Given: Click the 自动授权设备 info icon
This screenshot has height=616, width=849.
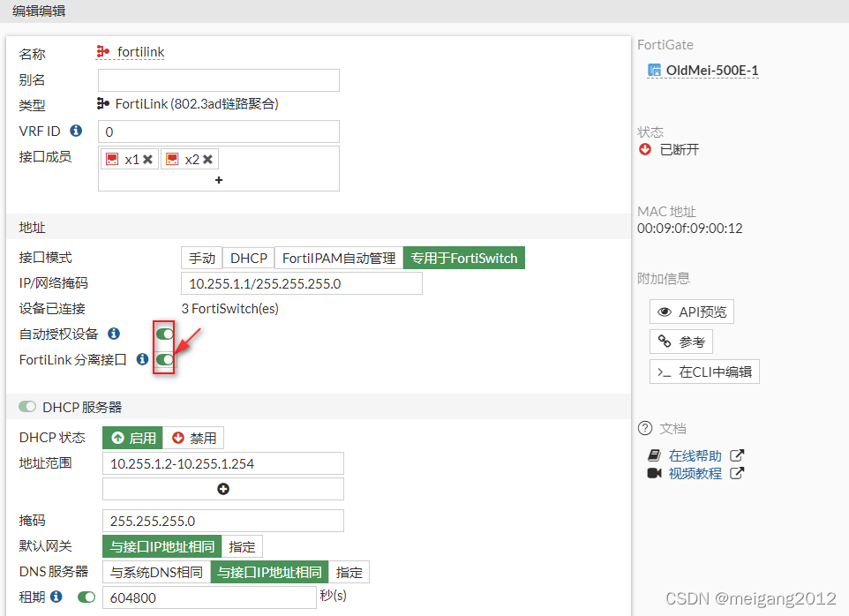Looking at the screenshot, I should [x=114, y=334].
